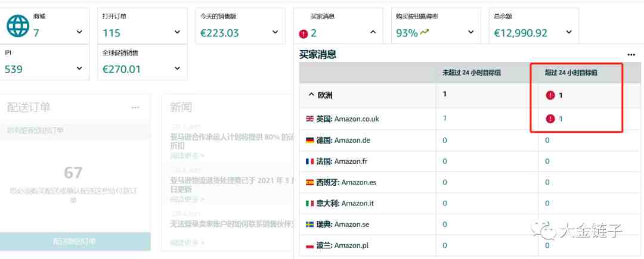The height and width of the screenshot is (259, 644).
Task: Click the red alert icon in 买家消息 card
Action: pyautogui.click(x=304, y=34)
